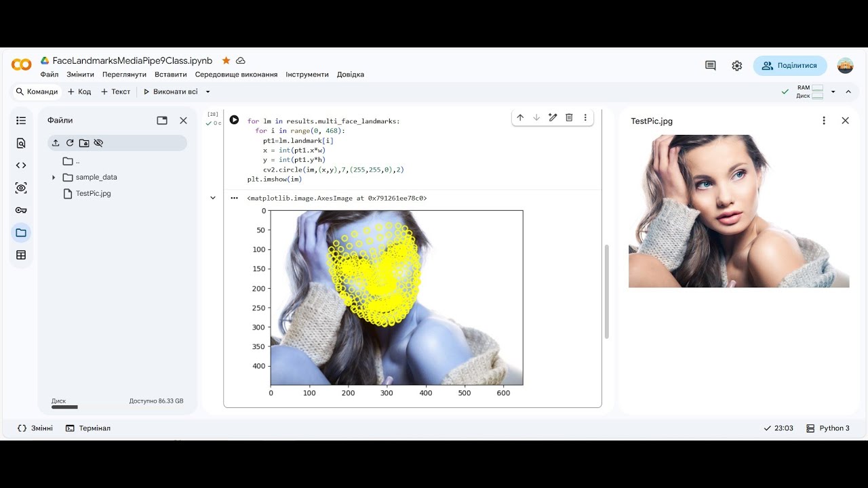Click Виконати всі button

coord(170,91)
